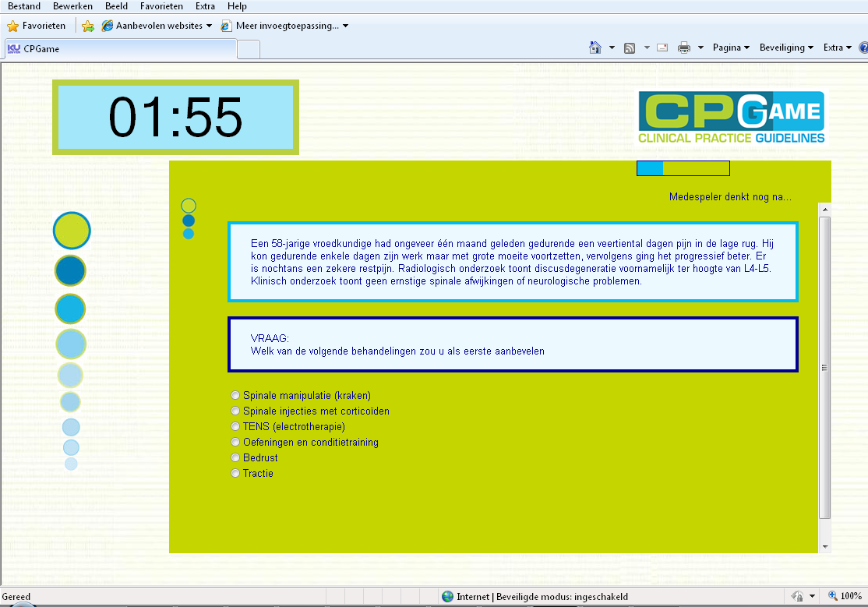The height and width of the screenshot is (607, 868).
Task: Click the add to favorites bar icon
Action: click(x=88, y=26)
